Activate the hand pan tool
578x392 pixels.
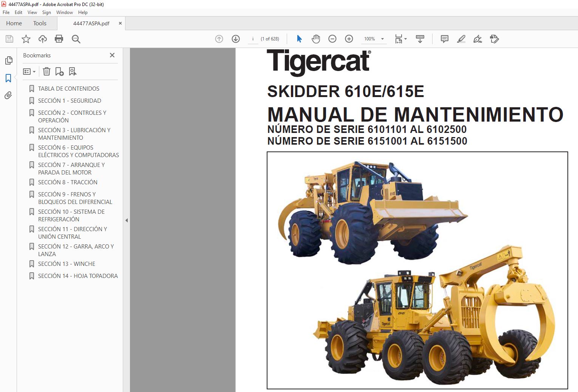(x=316, y=39)
